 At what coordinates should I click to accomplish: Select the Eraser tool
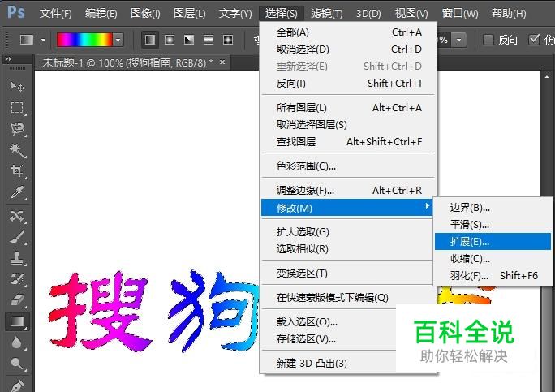[17, 300]
